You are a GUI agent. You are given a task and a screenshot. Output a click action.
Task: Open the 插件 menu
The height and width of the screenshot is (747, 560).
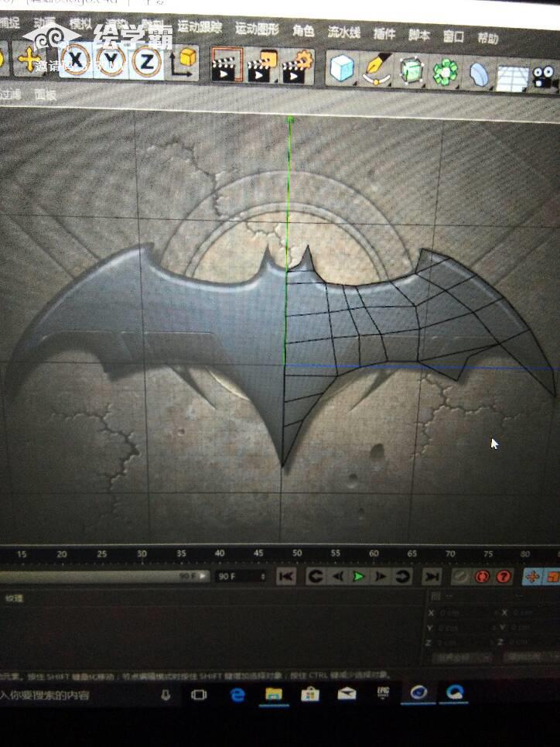pos(384,34)
